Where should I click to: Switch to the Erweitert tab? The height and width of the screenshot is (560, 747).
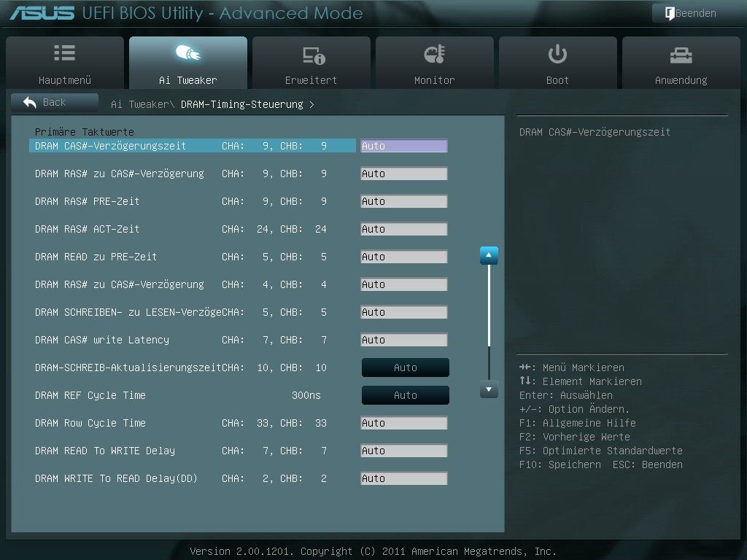(x=311, y=63)
